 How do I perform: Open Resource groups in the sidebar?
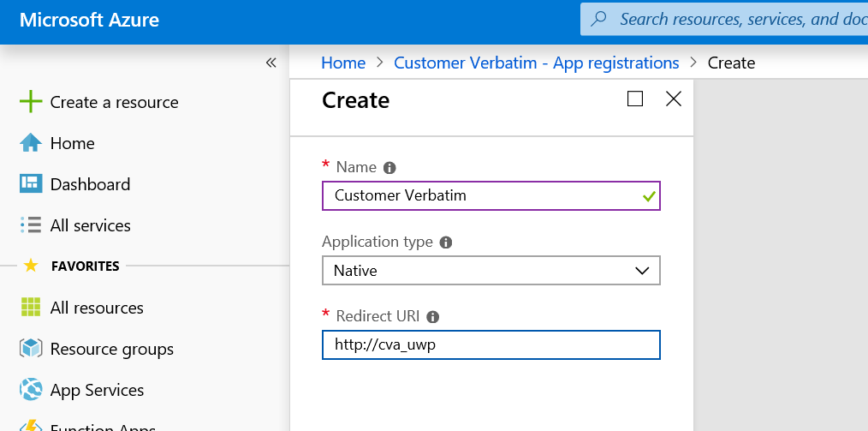pyautogui.click(x=112, y=349)
